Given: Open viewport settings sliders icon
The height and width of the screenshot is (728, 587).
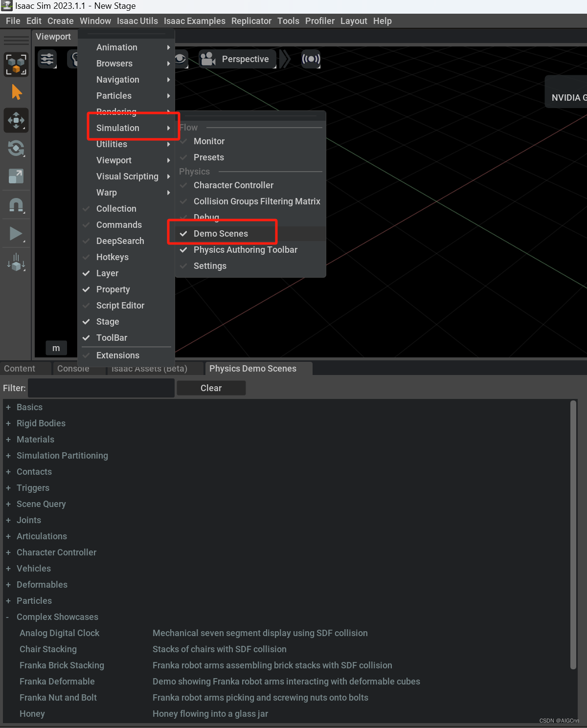Looking at the screenshot, I should pos(47,59).
